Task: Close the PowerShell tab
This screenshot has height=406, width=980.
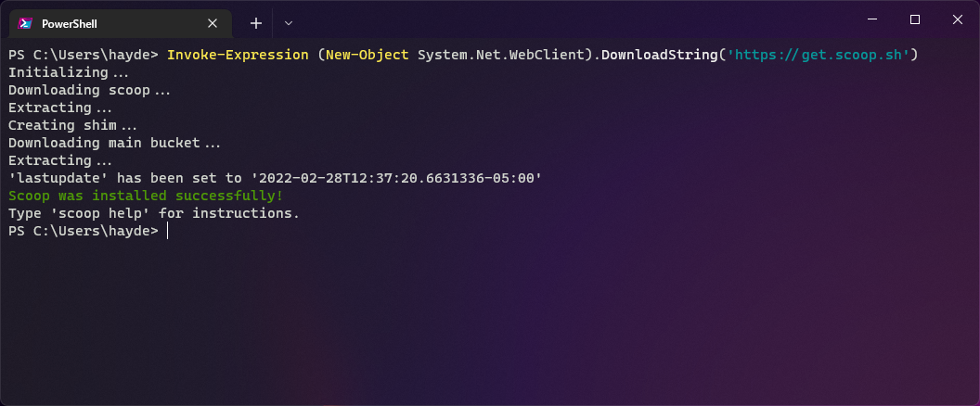Action: (213, 23)
